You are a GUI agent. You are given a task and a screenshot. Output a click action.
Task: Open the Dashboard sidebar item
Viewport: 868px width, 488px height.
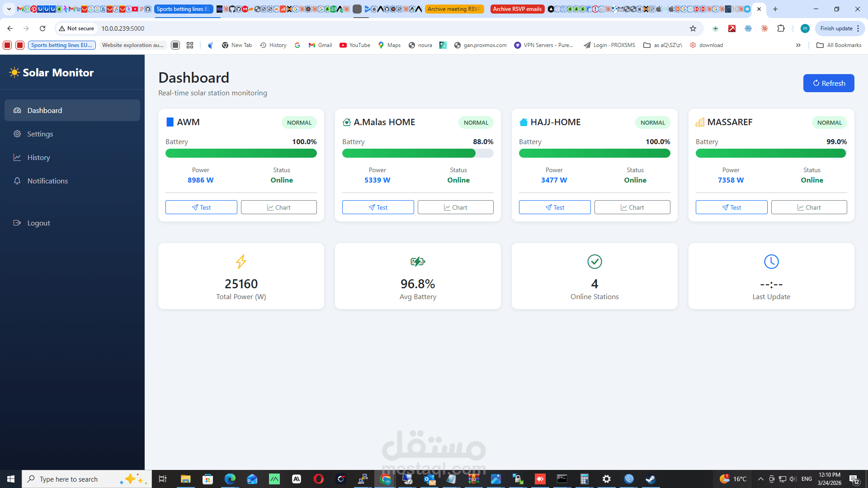tap(72, 110)
